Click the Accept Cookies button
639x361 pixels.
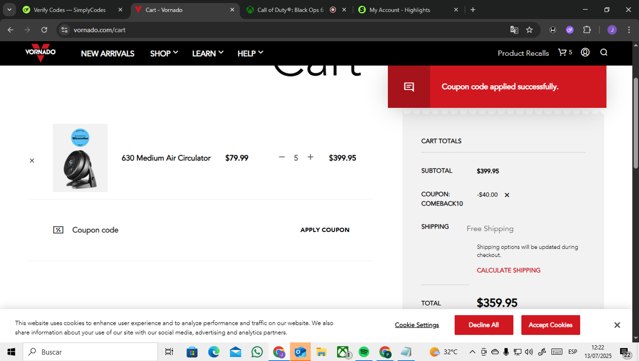[550, 325]
